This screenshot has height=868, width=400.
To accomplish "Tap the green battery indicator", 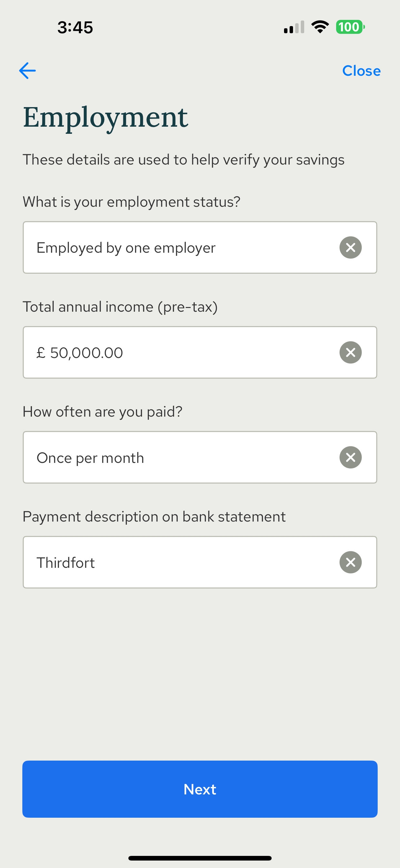I will pos(350,27).
